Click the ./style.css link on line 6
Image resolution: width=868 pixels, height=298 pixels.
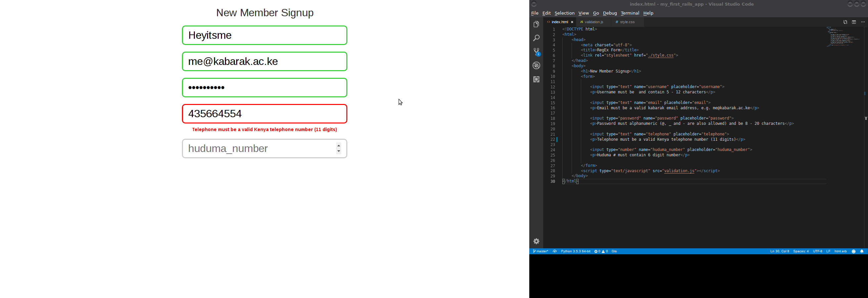661,55
